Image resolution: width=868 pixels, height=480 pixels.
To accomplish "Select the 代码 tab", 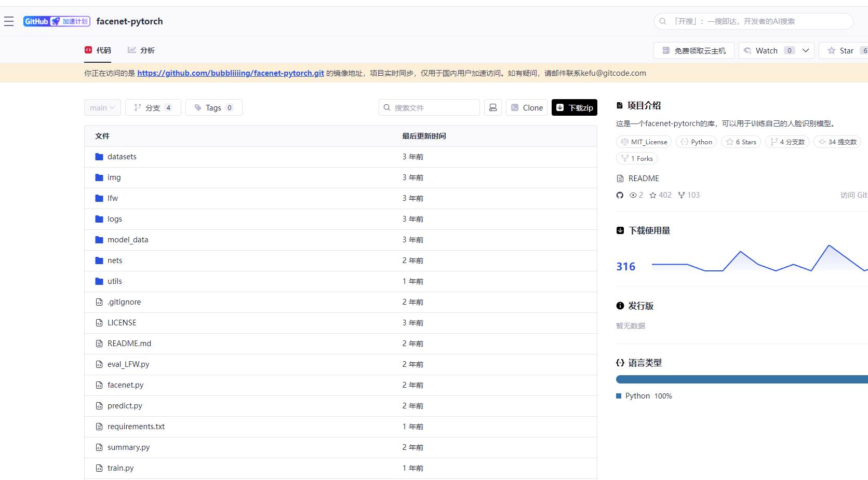I will [98, 50].
